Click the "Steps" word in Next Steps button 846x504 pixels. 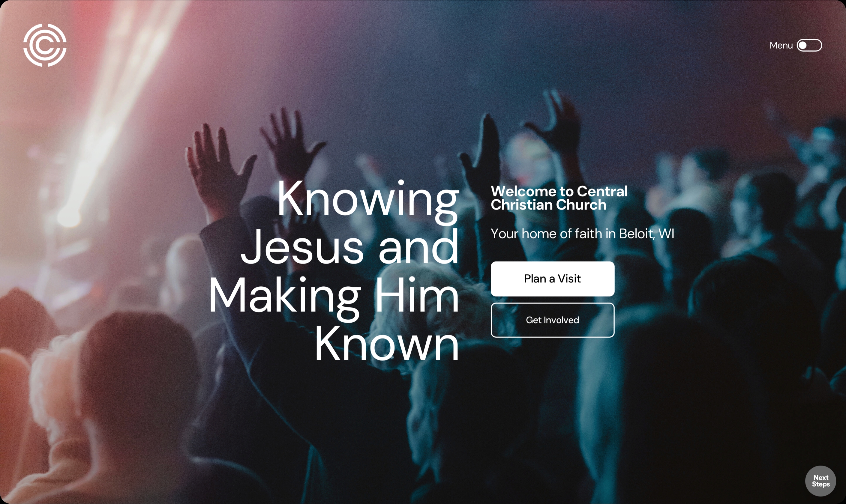(820, 484)
